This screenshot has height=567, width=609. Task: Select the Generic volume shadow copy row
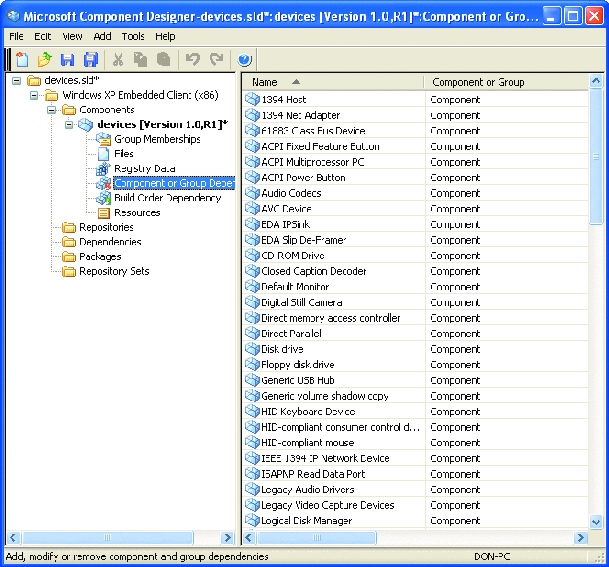(416, 396)
